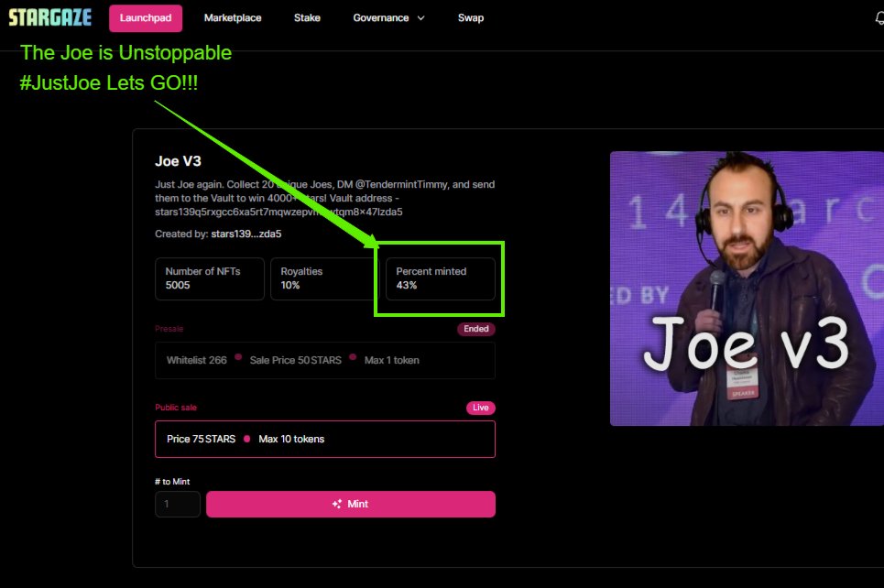The image size is (884, 588).
Task: Focus the # to Mint quantity field
Action: 178,504
